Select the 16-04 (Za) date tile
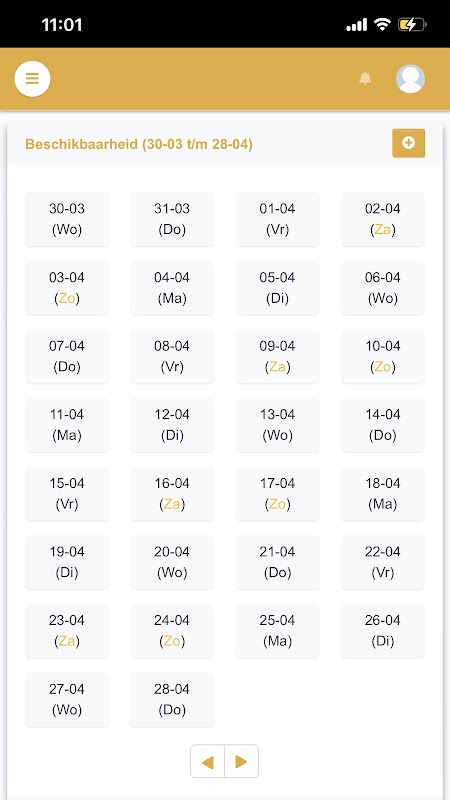 tap(172, 494)
